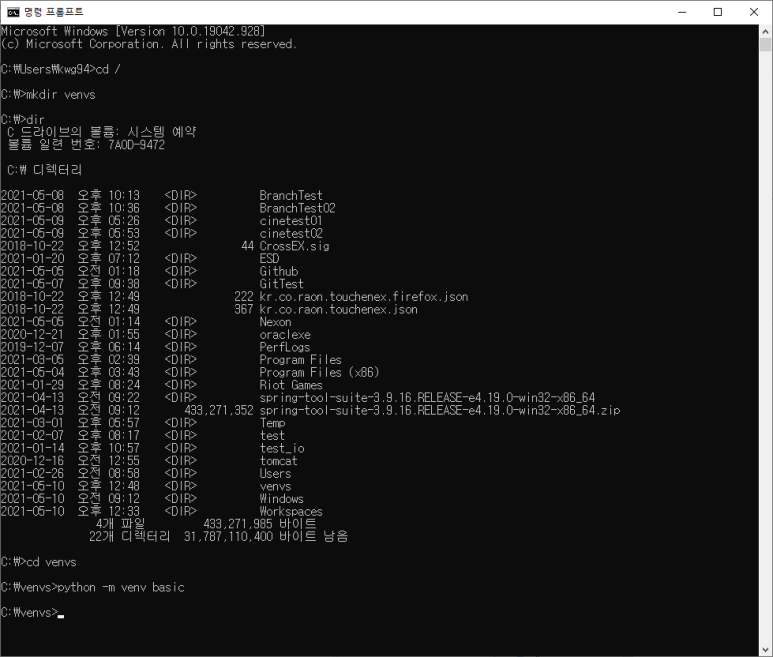
Task: Click the scrollbar up arrow
Action: coord(765,32)
